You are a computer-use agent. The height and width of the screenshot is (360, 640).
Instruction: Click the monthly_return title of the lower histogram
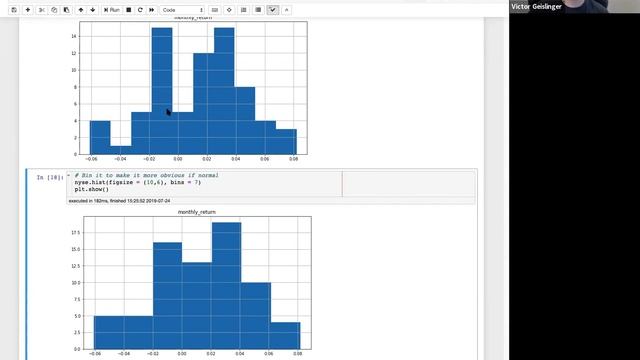197,212
